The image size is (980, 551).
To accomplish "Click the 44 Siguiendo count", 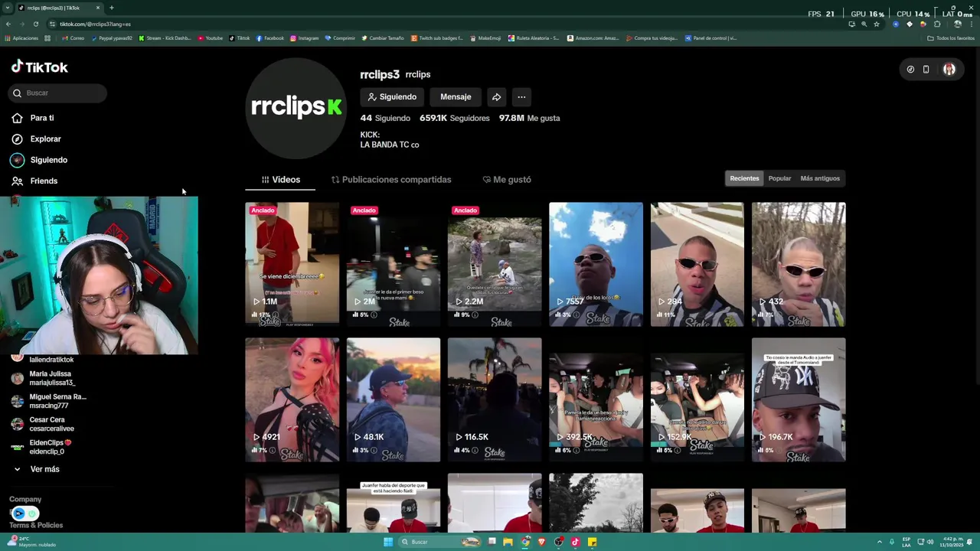I will click(x=385, y=119).
